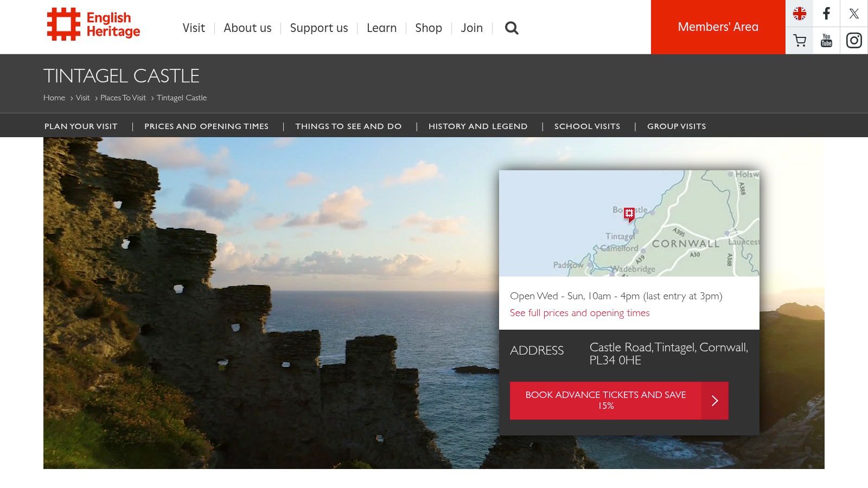Open the X social media icon

coord(853,13)
